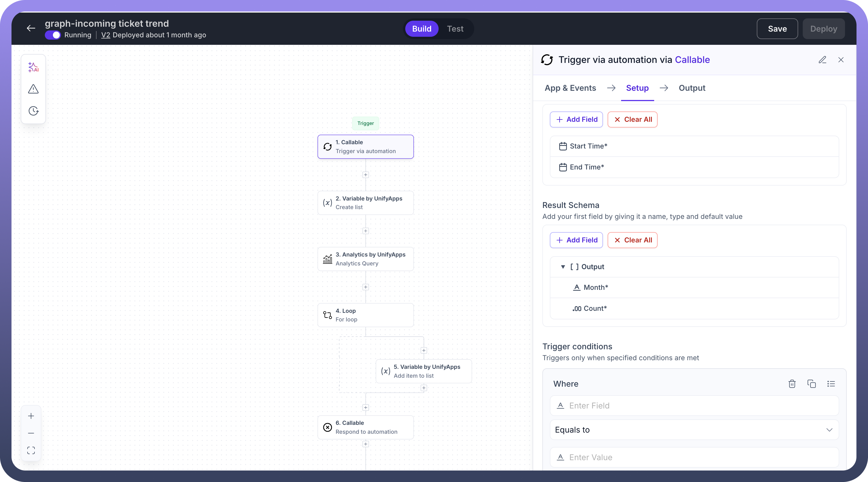This screenshot has height=482, width=868.
Task: Select the Build mode pill
Action: point(422,29)
